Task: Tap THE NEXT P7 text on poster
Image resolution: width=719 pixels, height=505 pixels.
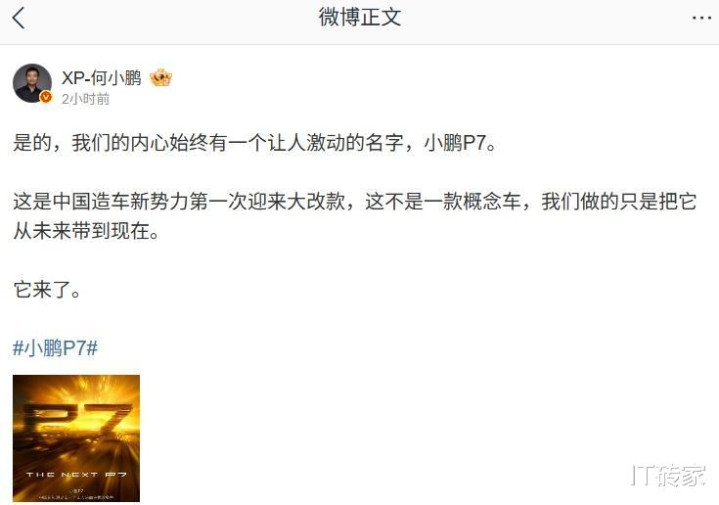Action: (76, 474)
